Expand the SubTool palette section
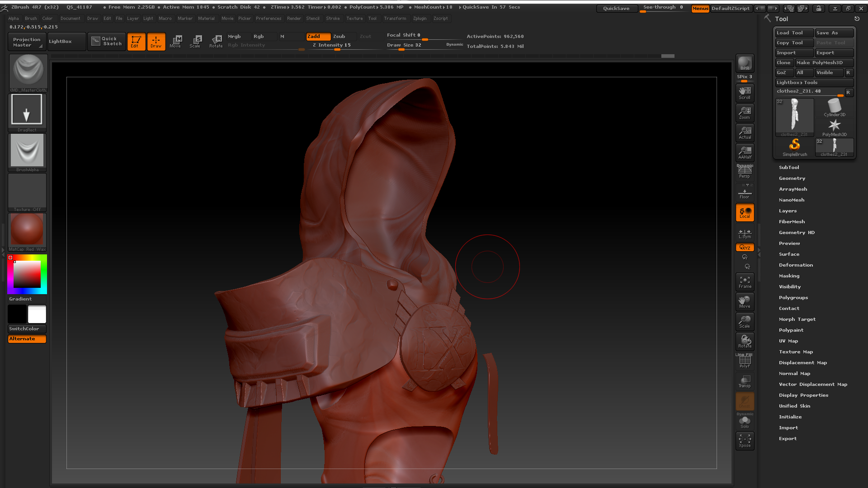This screenshot has width=868, height=488. [789, 168]
